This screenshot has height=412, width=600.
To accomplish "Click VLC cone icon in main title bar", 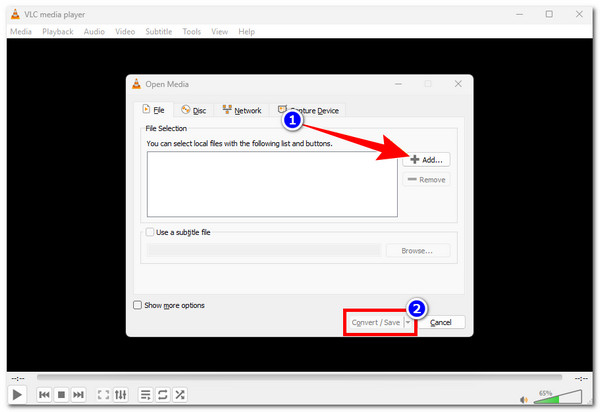I will coord(15,15).
